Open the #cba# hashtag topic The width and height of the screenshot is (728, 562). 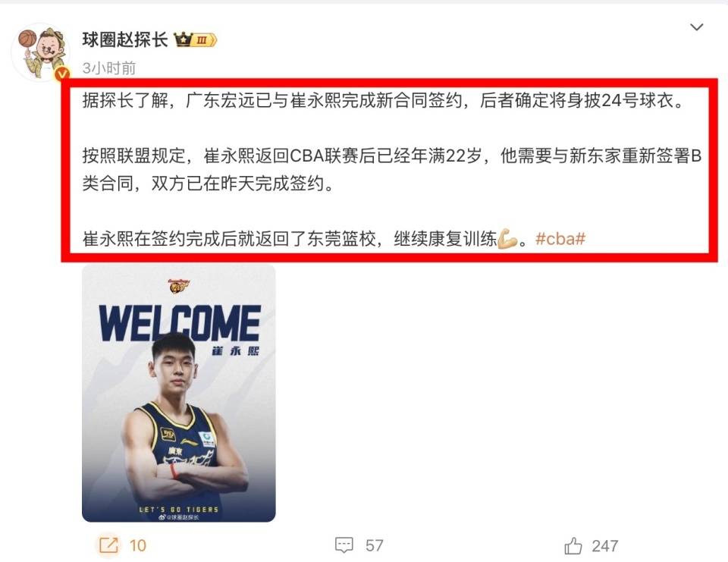[560, 239]
